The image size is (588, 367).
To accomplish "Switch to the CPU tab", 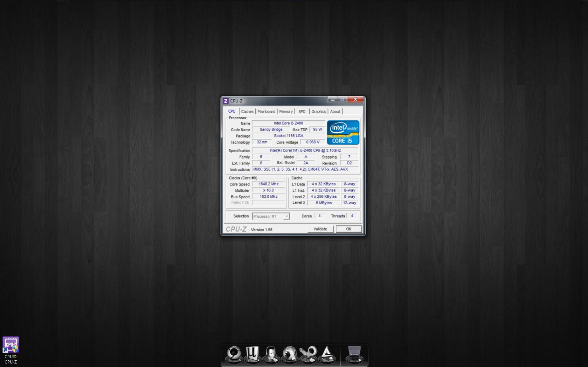I will pos(232,111).
